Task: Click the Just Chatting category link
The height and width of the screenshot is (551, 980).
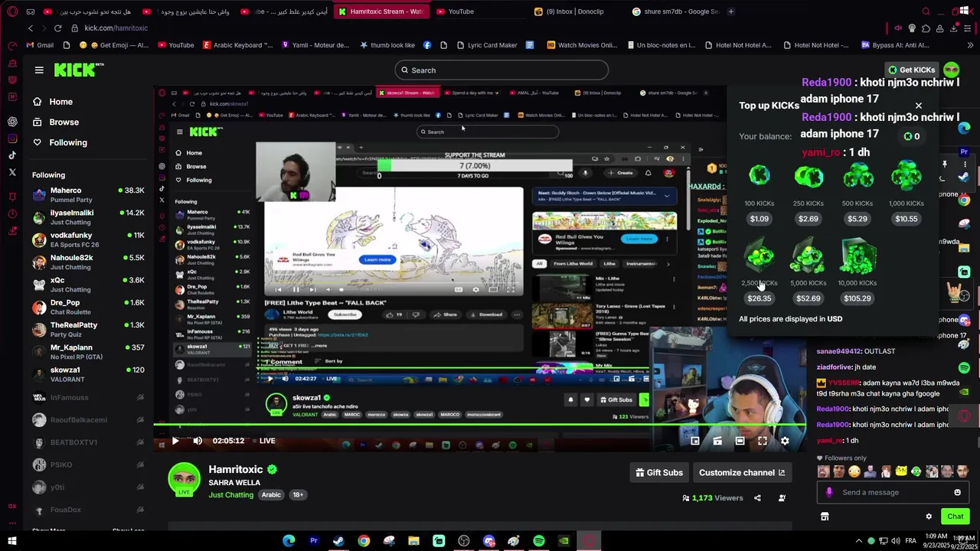Action: pos(230,495)
